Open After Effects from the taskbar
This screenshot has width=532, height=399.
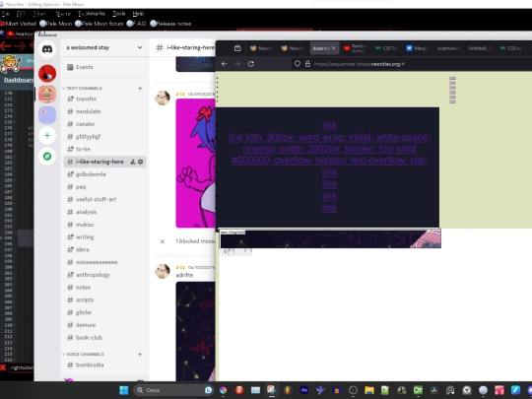[x=304, y=390]
